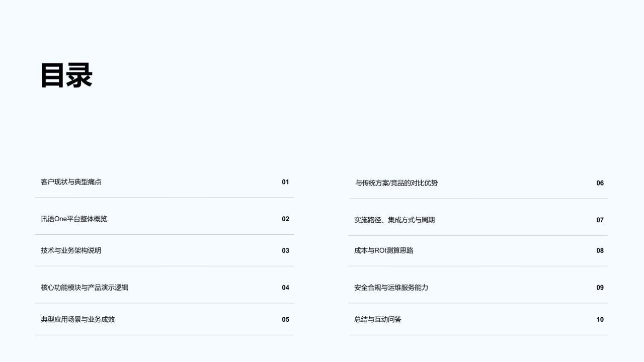Viewport: 644px width, 362px height.
Task: Click the 目录 heading
Action: tap(66, 75)
